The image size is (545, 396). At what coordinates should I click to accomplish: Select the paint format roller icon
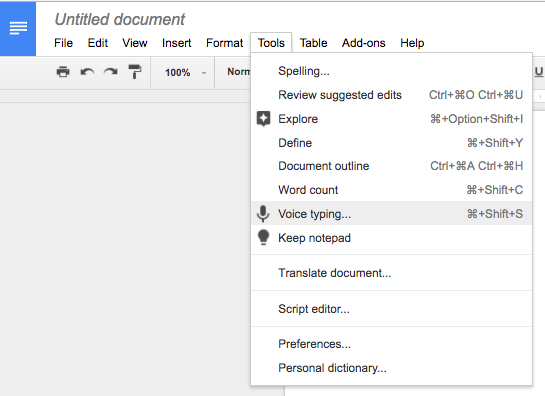tap(135, 72)
